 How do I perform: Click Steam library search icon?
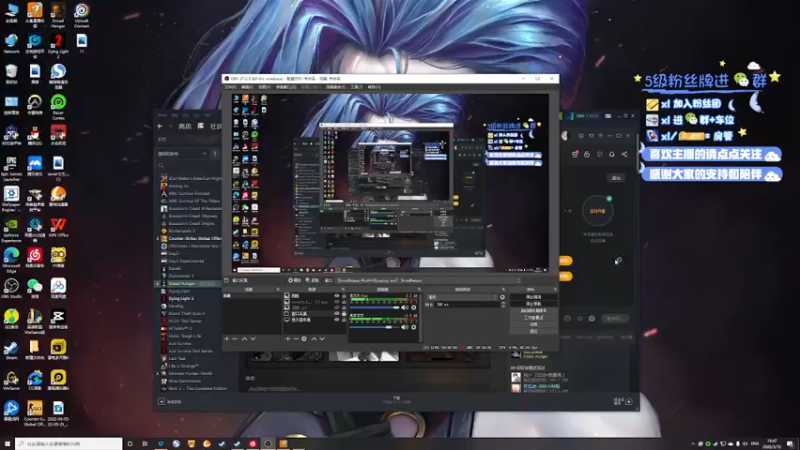click(161, 165)
